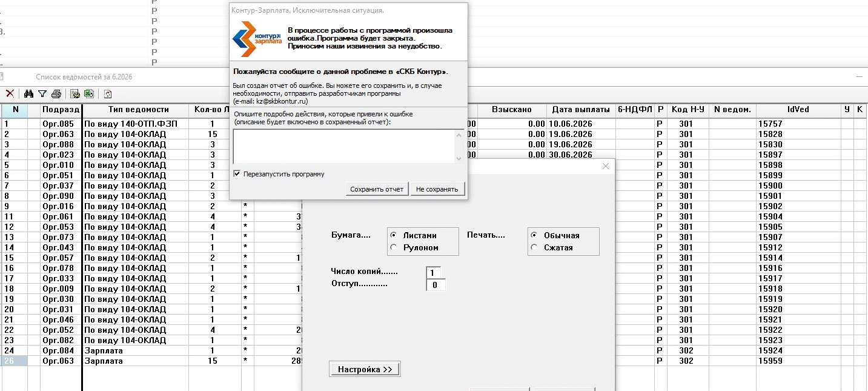
Task: Close the print settings dialog with X
Action: point(605,167)
